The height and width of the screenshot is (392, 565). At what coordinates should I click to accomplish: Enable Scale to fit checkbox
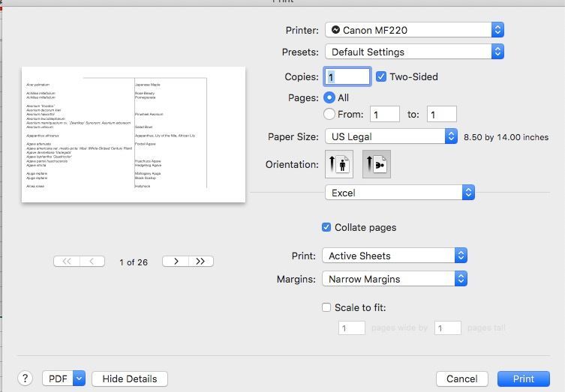pyautogui.click(x=326, y=307)
